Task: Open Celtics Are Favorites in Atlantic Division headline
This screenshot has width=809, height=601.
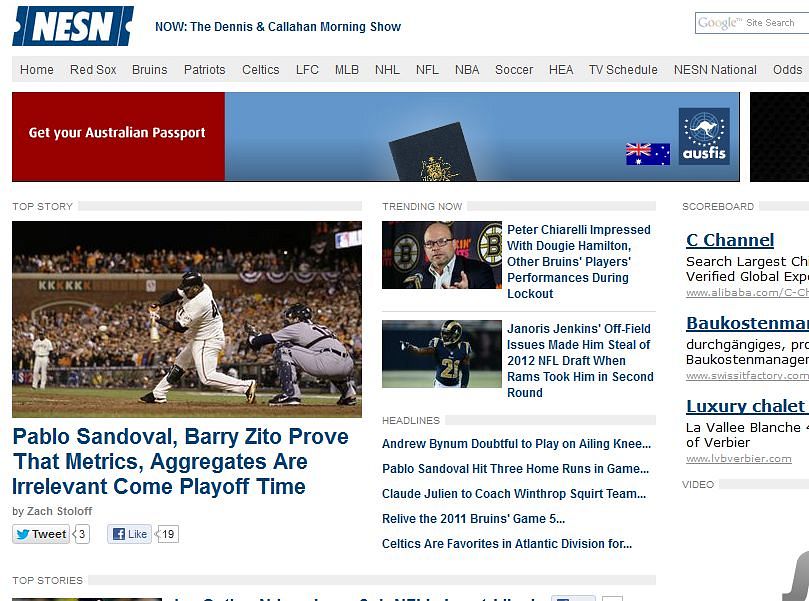Action: coord(507,544)
